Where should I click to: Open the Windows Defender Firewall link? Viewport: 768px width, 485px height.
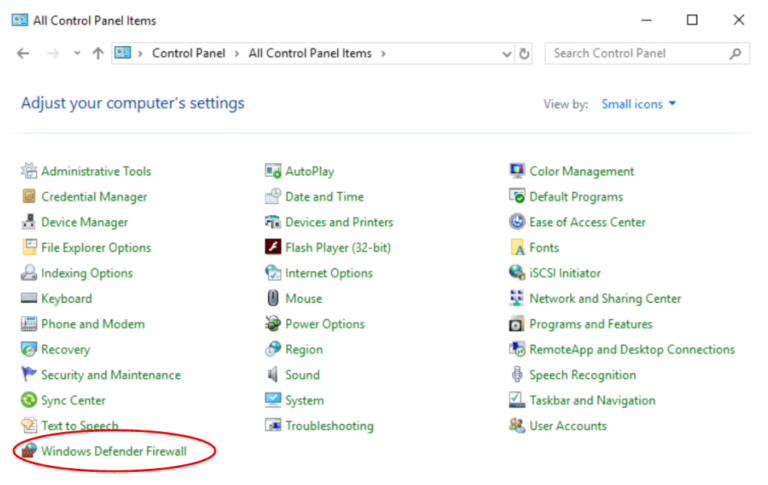pos(114,451)
